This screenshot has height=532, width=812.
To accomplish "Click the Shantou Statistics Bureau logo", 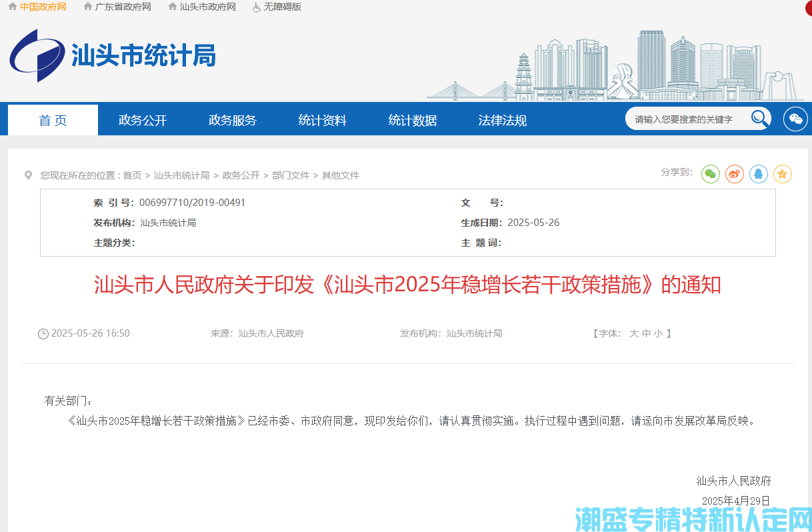I will click(113, 56).
